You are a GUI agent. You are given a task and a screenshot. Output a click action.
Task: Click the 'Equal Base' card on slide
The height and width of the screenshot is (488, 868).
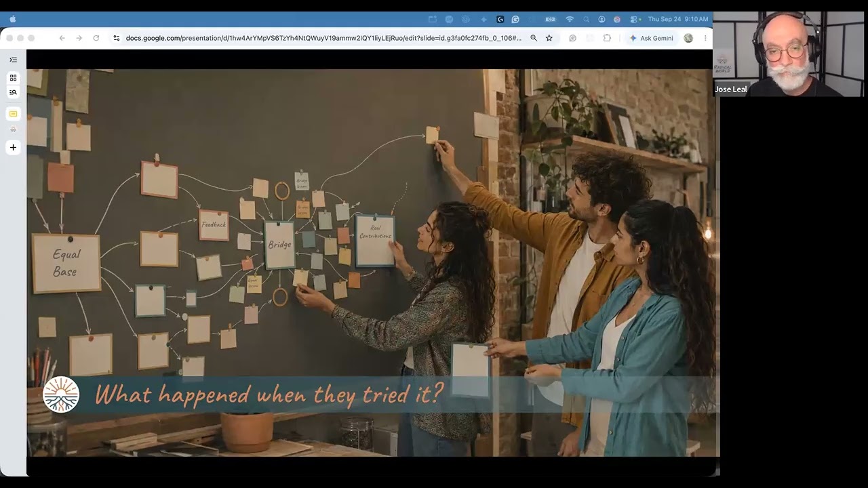(x=66, y=263)
